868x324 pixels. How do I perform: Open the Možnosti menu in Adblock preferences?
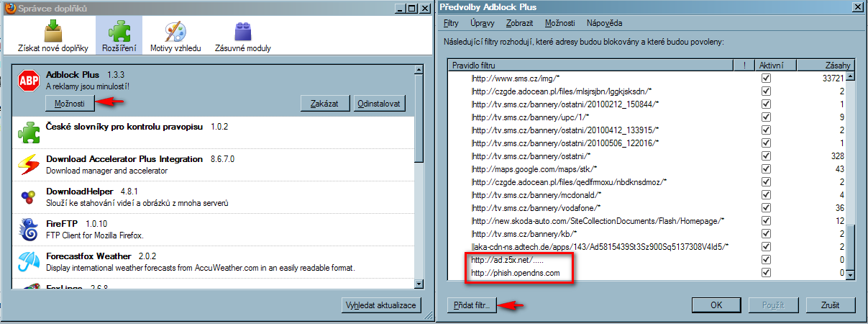(x=559, y=23)
